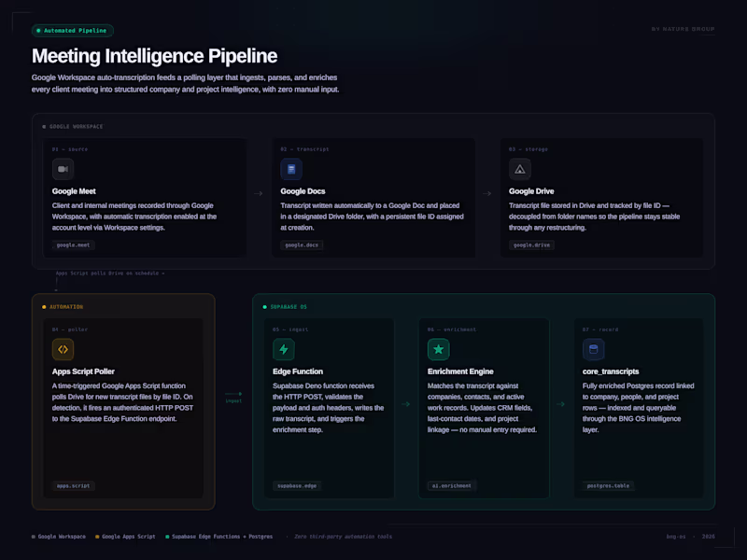Click the Meeting Intelligence Pipeline heading
Image resolution: width=747 pixels, height=560 pixels.
tap(154, 56)
